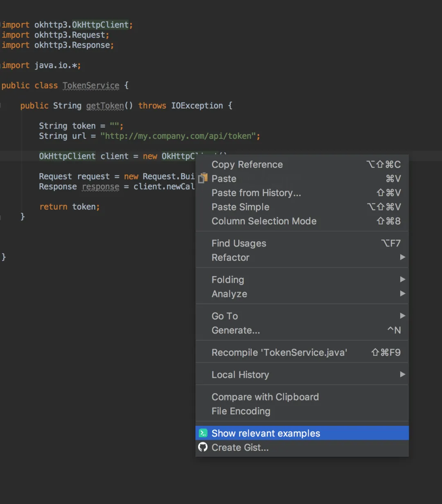Expand the Analyze submenu arrow

pyautogui.click(x=403, y=294)
